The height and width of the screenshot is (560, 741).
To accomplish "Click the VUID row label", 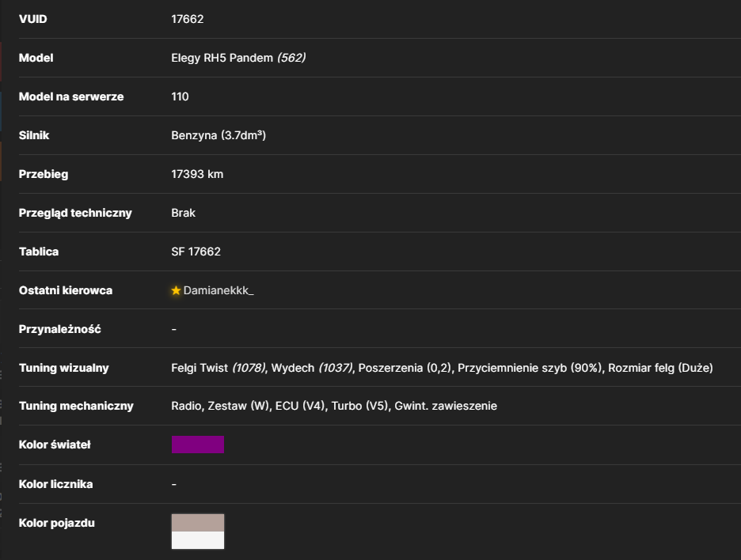I will (32, 19).
